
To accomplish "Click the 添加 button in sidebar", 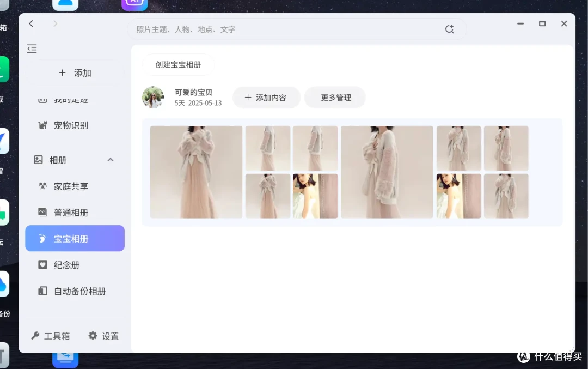I will [x=75, y=73].
